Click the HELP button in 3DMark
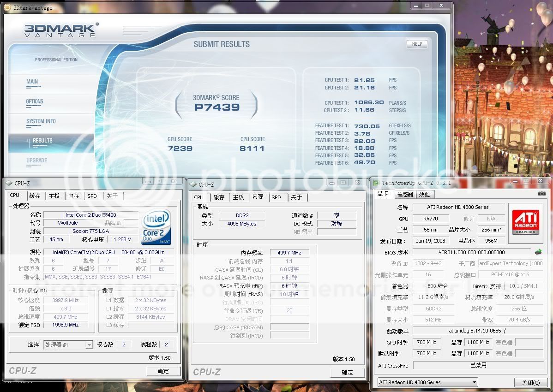 click(417, 44)
